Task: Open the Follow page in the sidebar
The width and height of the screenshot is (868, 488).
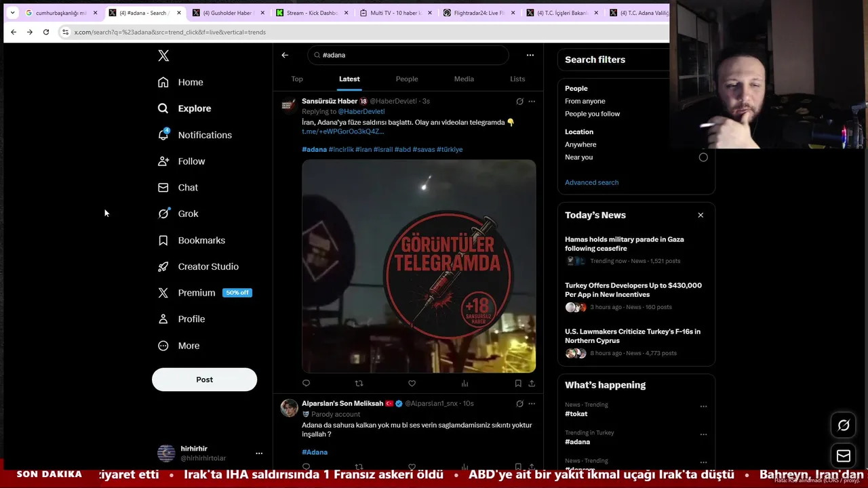Action: 181,161
